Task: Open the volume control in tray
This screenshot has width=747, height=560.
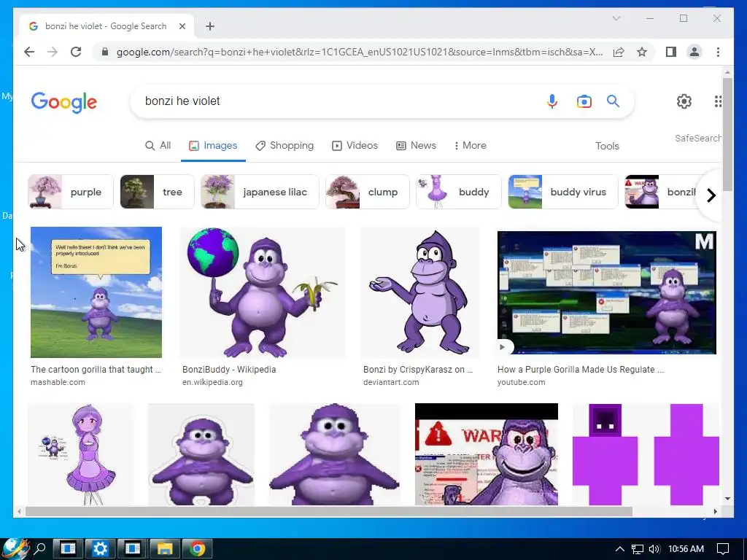Action: point(654,549)
